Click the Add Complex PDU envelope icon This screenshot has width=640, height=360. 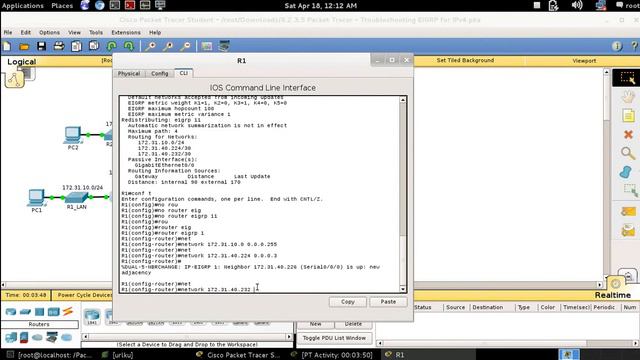point(628,231)
